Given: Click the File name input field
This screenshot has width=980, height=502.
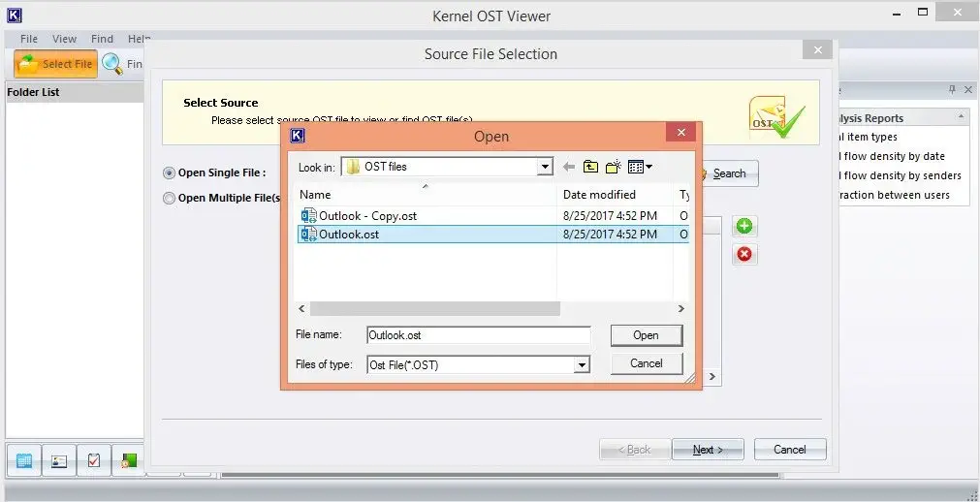Looking at the screenshot, I should click(x=479, y=335).
